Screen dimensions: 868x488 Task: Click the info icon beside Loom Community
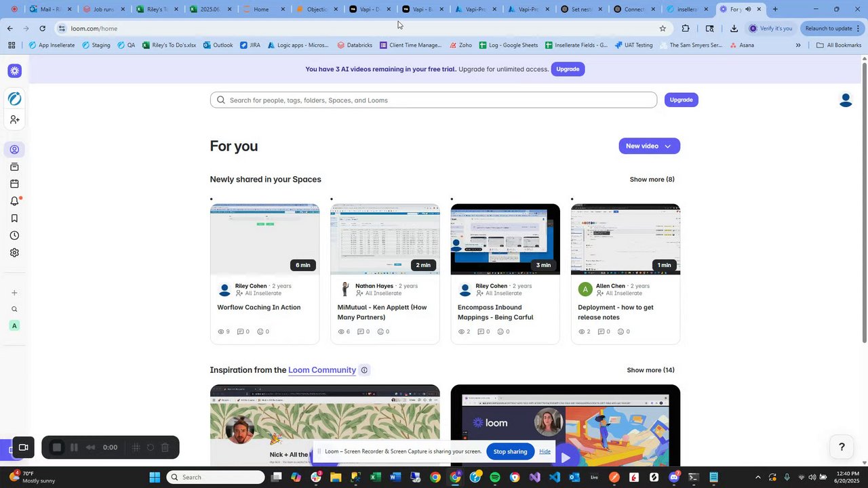[364, 370]
